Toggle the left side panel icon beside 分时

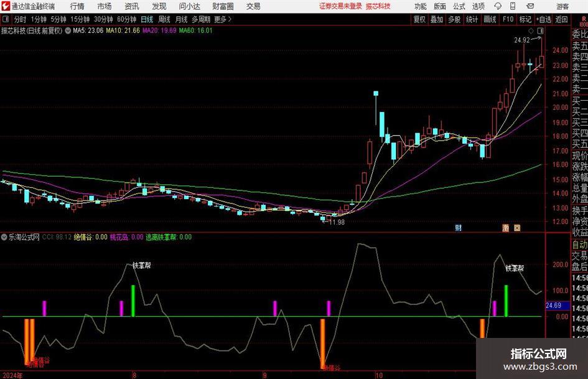6,19
